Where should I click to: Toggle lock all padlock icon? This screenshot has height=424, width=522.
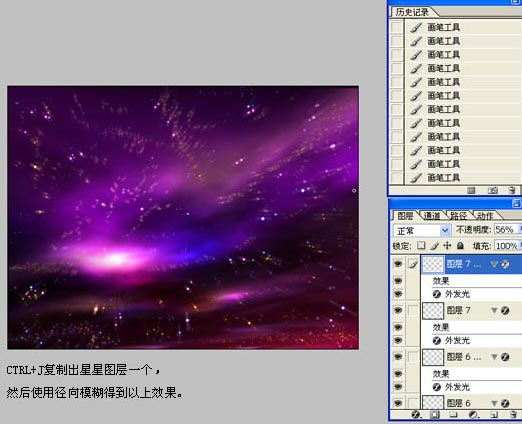[x=460, y=246]
